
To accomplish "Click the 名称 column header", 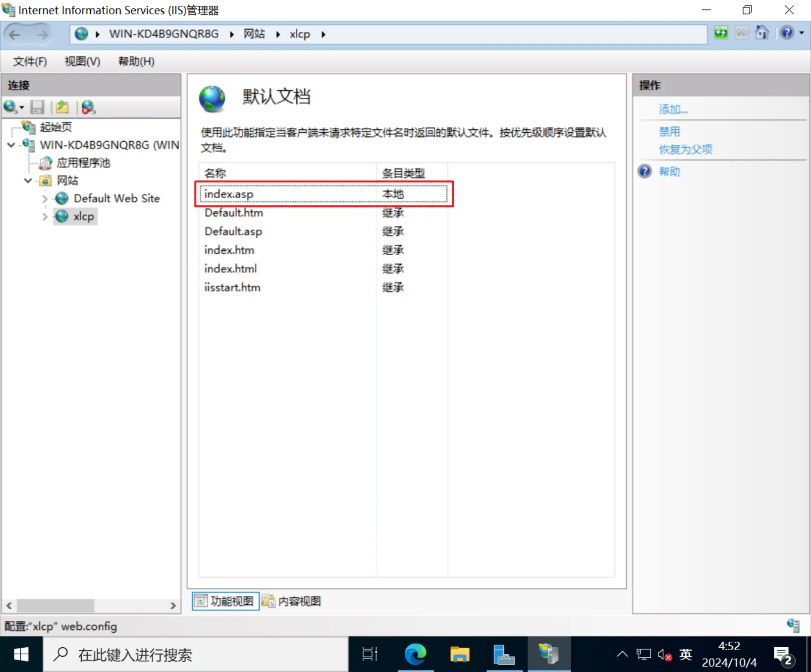I will tap(288, 173).
